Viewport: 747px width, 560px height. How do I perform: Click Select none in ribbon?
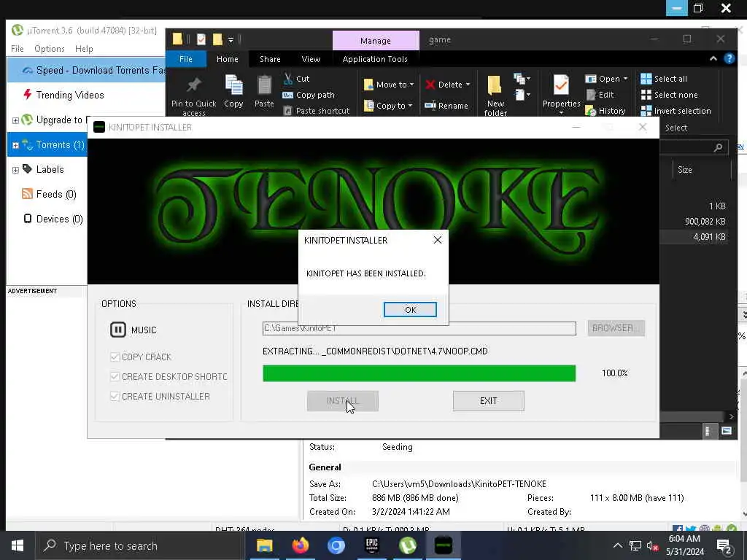pos(669,95)
